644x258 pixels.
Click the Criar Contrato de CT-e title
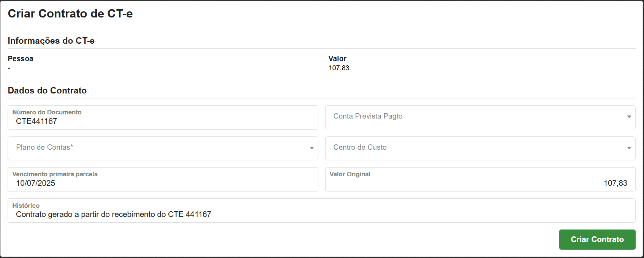70,14
